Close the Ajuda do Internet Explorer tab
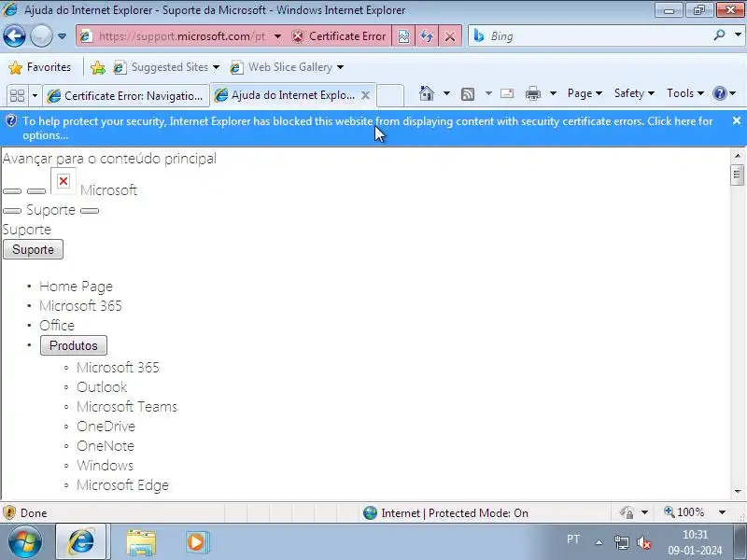This screenshot has width=747, height=560. pyautogui.click(x=365, y=95)
